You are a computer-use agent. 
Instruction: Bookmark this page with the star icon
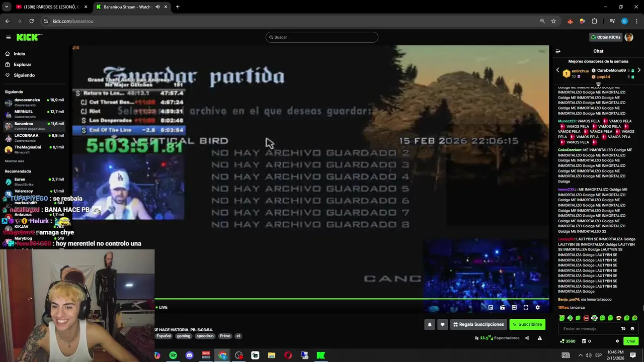coord(553,21)
